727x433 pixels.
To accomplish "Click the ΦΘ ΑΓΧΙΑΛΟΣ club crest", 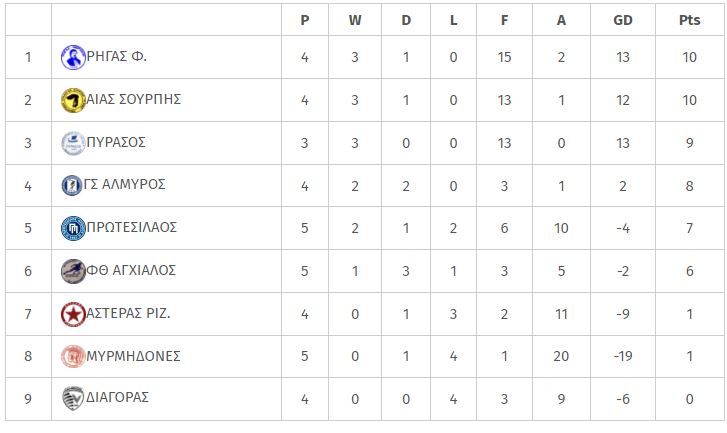I will click(x=73, y=271).
